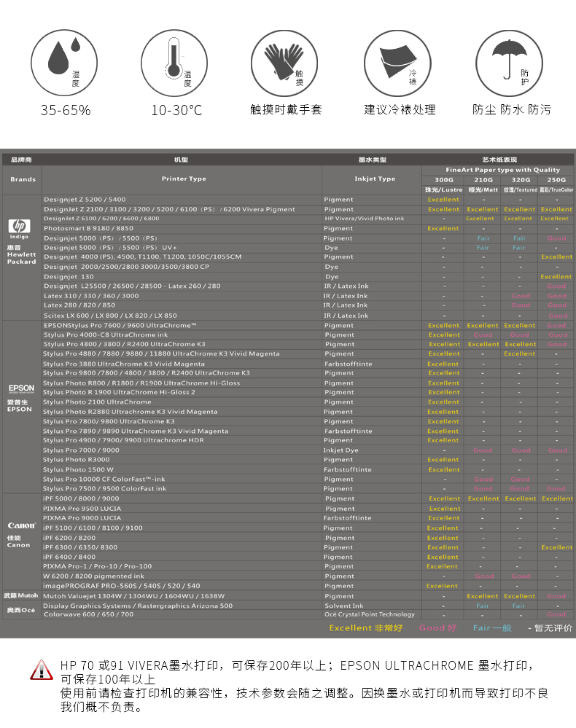Select the 'Colorwave 600 / 650 / 700' row
Image resolution: width=576 pixels, height=728 pixels.
[289, 614]
